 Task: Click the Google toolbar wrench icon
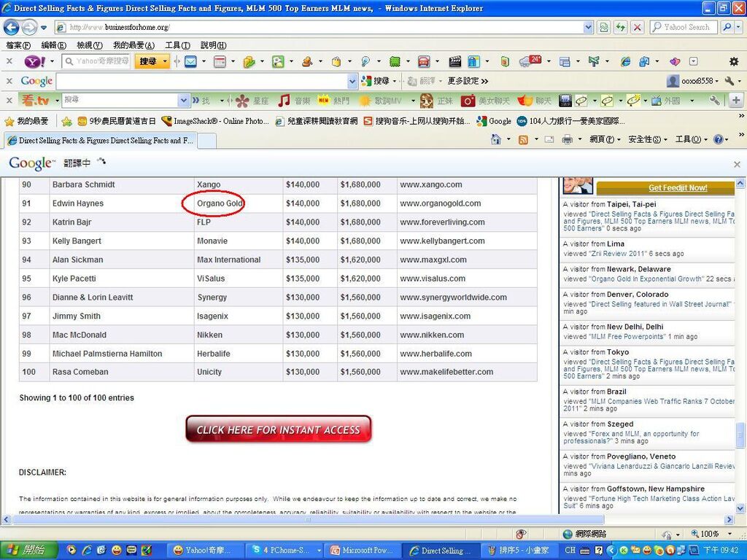(729, 81)
